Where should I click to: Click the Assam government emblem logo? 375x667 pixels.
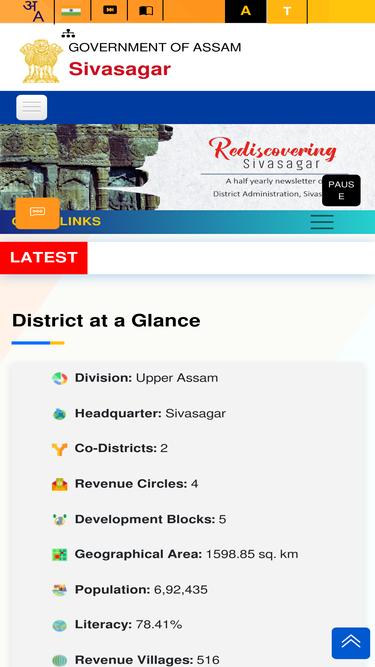click(41, 61)
